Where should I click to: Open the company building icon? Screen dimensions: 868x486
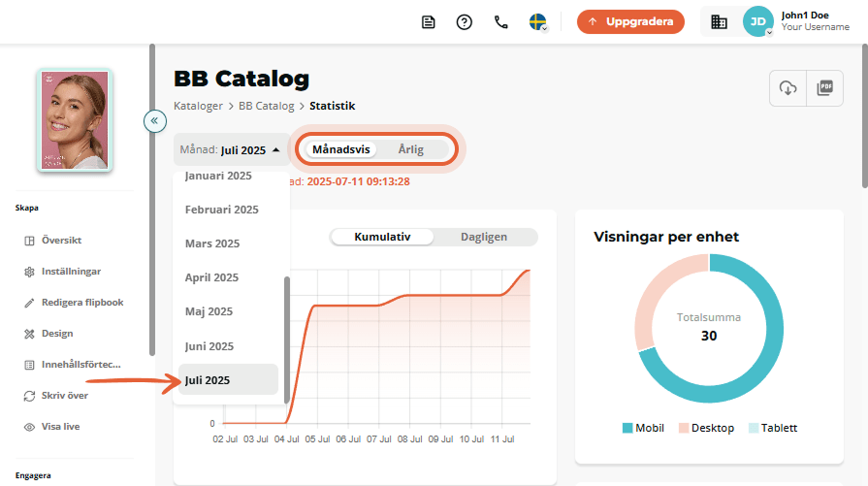pyautogui.click(x=719, y=22)
